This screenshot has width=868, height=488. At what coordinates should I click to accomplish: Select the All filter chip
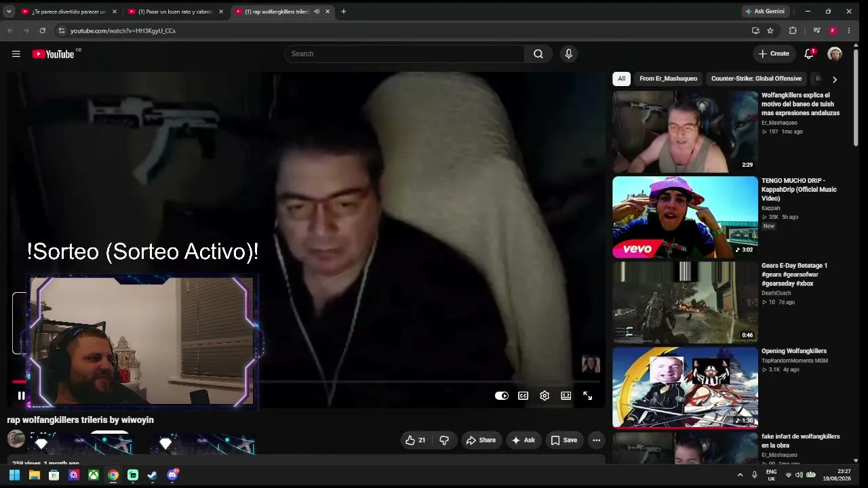(x=621, y=79)
